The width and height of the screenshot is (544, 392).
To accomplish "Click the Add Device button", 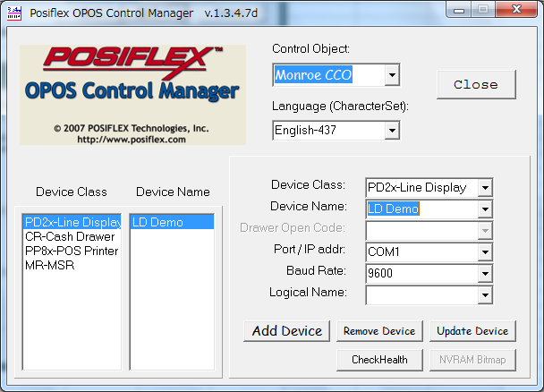I will tap(286, 331).
